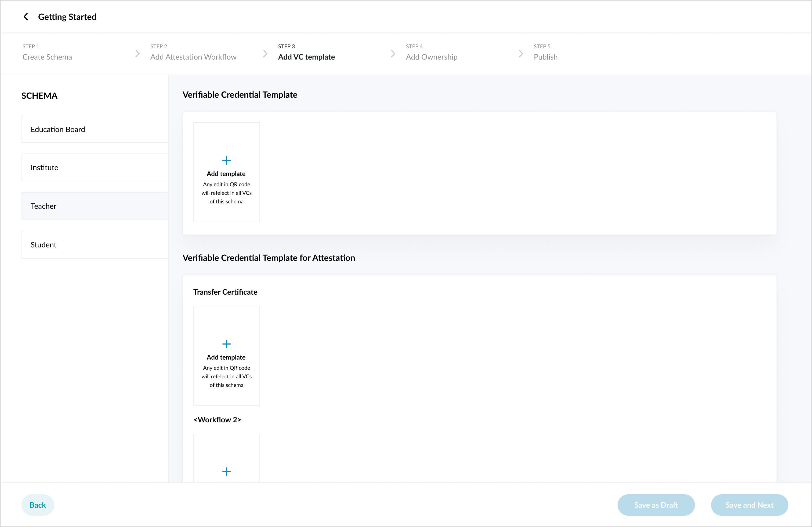The height and width of the screenshot is (527, 812).
Task: Click plus icon under Transfer Certificate
Action: coord(226,344)
